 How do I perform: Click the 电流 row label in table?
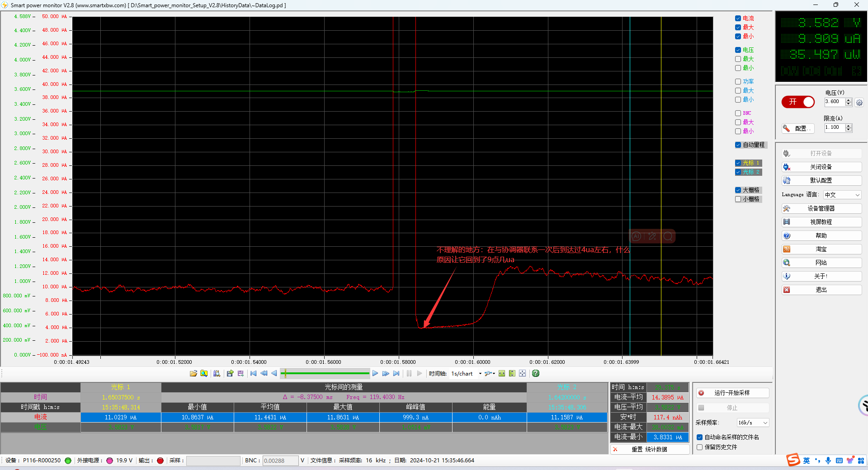41,417
